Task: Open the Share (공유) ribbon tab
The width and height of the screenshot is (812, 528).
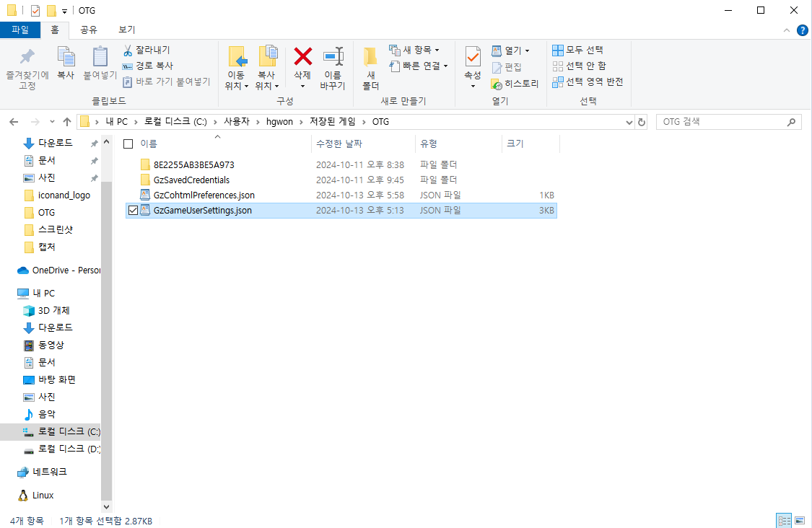Action: (x=89, y=30)
